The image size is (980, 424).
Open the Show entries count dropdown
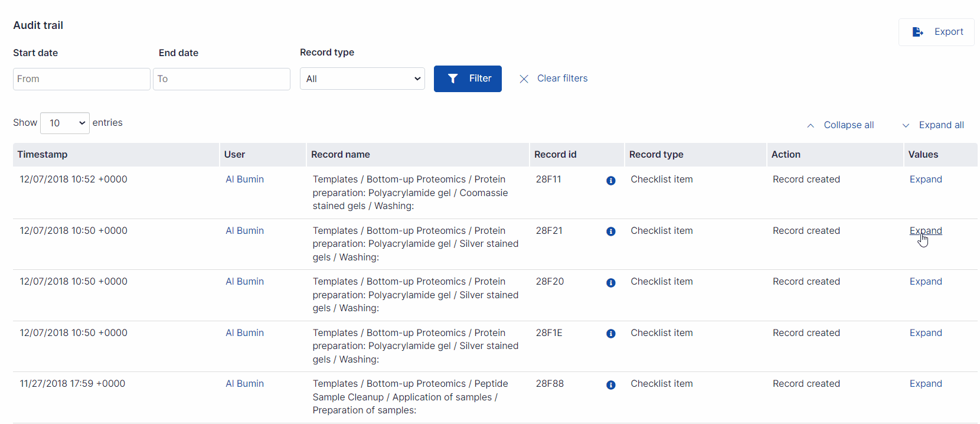(x=65, y=123)
